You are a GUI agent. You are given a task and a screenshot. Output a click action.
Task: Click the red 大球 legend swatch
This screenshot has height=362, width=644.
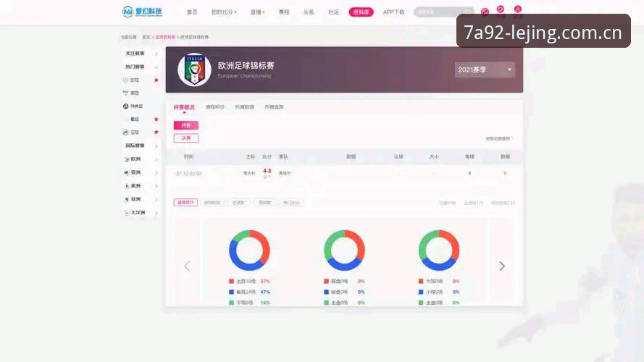(421, 281)
